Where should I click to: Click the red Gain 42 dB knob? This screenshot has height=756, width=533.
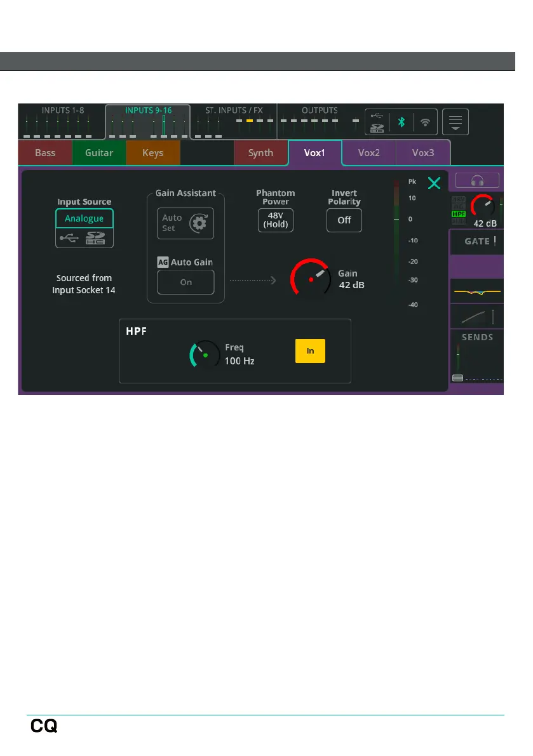(311, 279)
